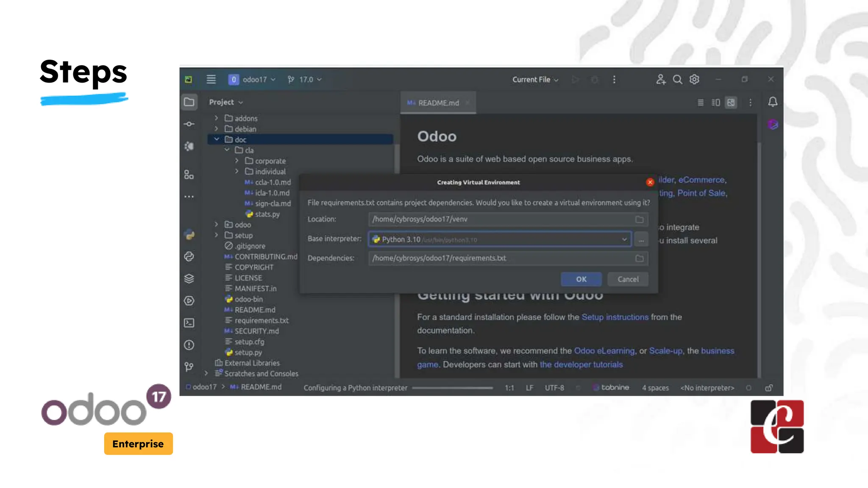Click the Setup instructions link

coord(615,317)
